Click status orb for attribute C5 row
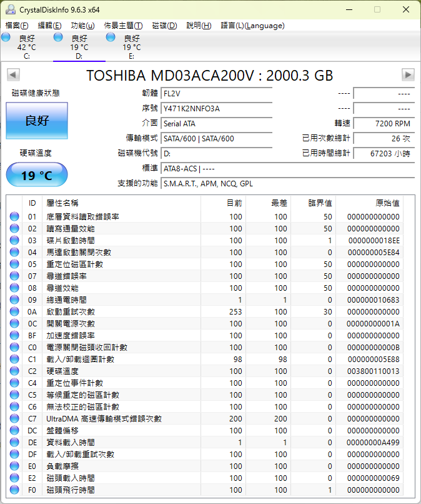This screenshot has width=421, height=504. (x=14, y=395)
